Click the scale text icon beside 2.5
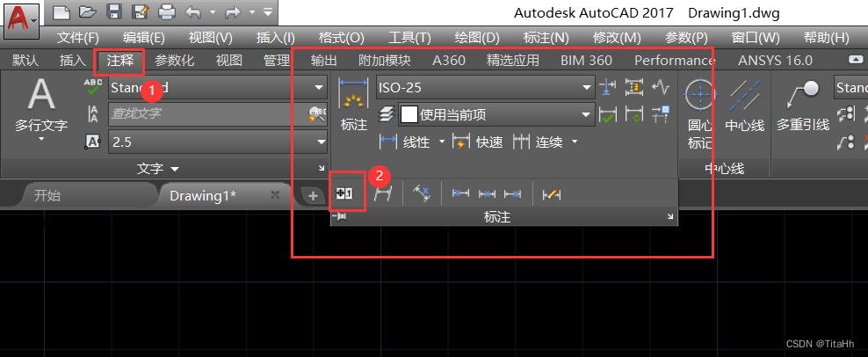 [92, 142]
